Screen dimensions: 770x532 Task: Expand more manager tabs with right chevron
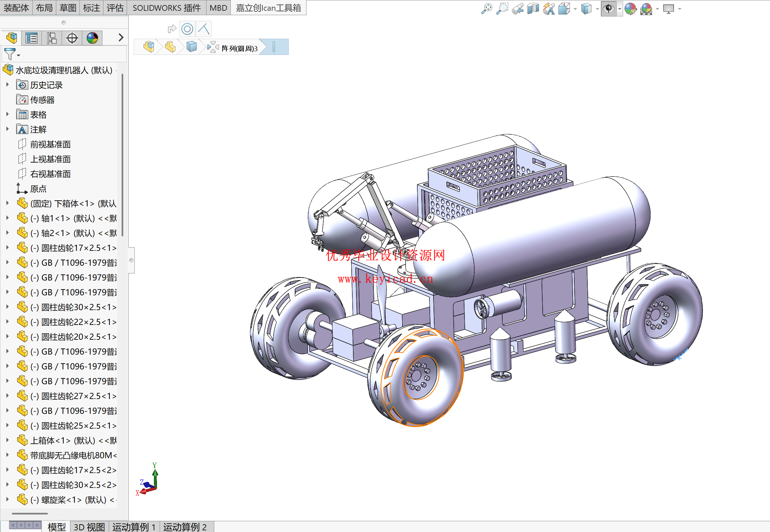point(121,37)
